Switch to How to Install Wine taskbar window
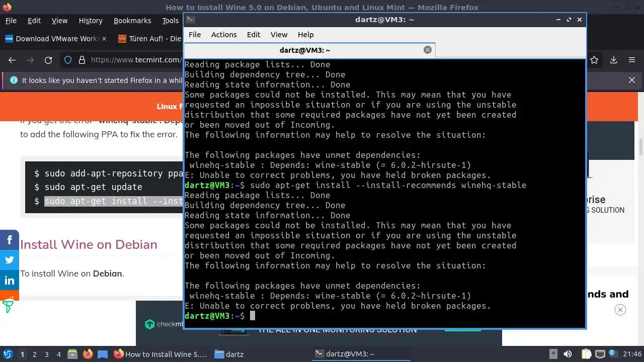The image size is (644, 362). (x=161, y=354)
